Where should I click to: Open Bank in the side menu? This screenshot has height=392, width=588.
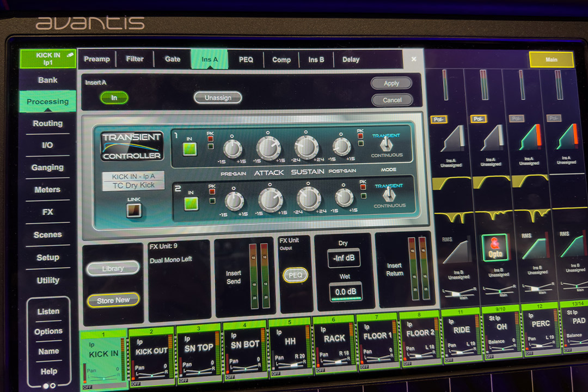47,80
